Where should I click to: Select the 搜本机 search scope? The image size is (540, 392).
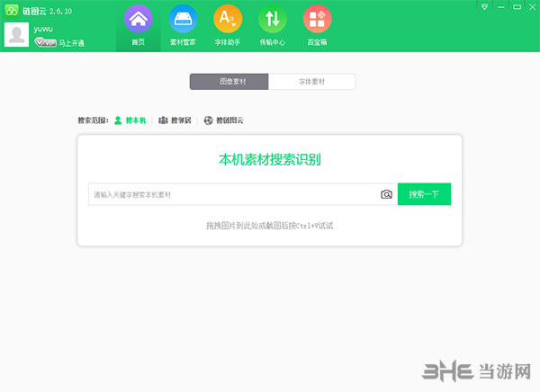(x=130, y=120)
